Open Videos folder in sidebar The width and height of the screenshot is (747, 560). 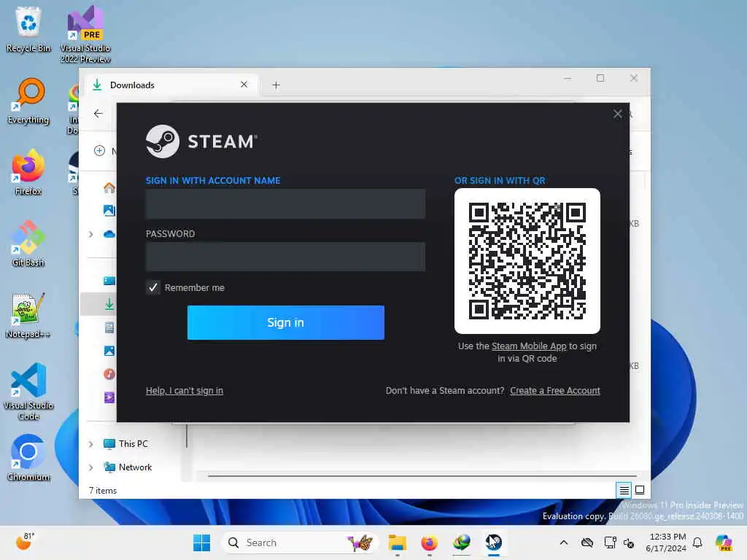tap(109, 397)
